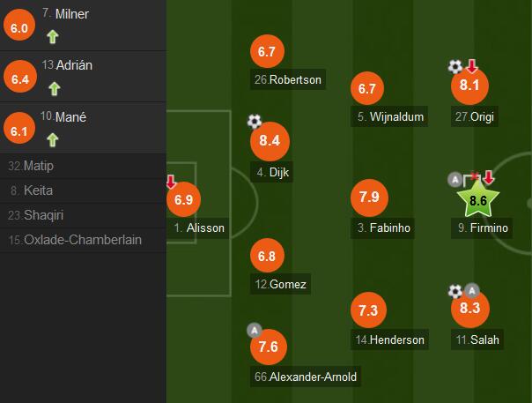This screenshot has width=532, height=403.
Task: Click Firmino's missed-chance goalpost icon
Action: (471, 179)
